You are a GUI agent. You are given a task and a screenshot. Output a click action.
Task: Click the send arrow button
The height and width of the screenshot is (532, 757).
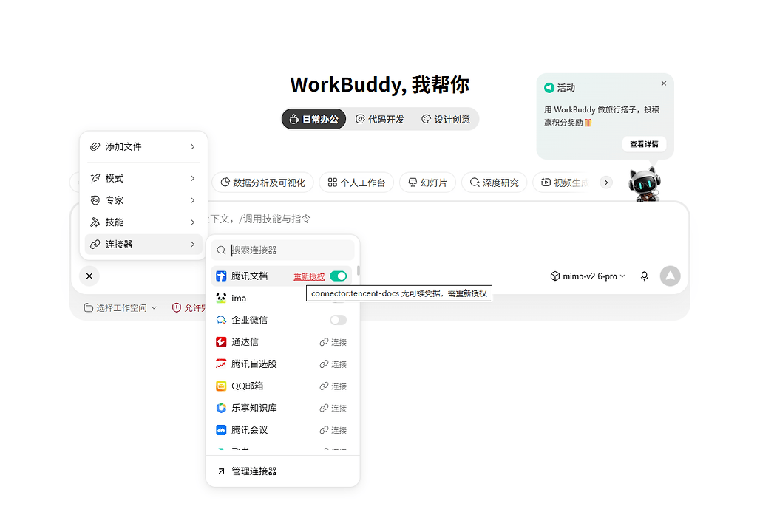[x=670, y=276]
